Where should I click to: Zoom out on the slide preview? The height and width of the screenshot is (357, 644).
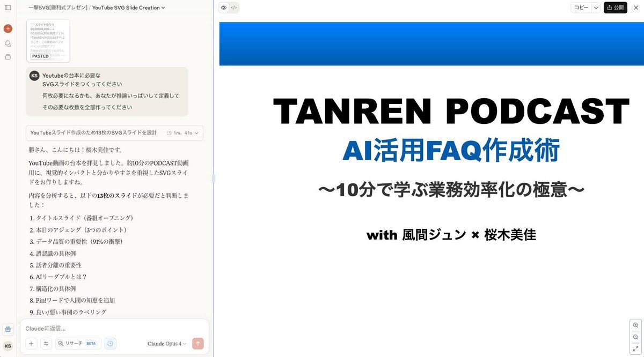(636, 337)
